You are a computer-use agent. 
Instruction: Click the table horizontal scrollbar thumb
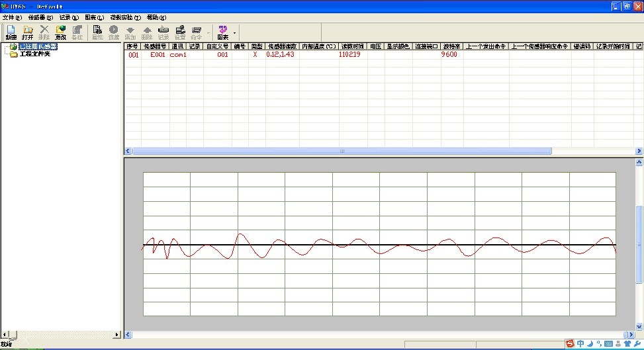coord(342,151)
